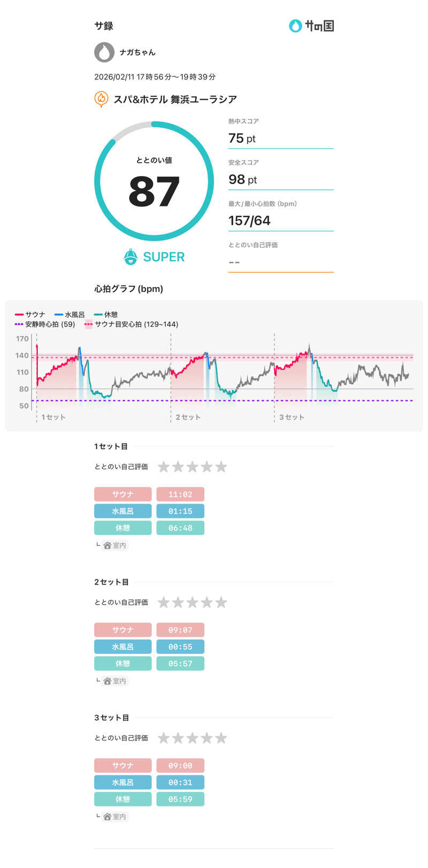Click the ととのい自己評価 score field
The width and height of the screenshot is (428, 868).
click(280, 262)
